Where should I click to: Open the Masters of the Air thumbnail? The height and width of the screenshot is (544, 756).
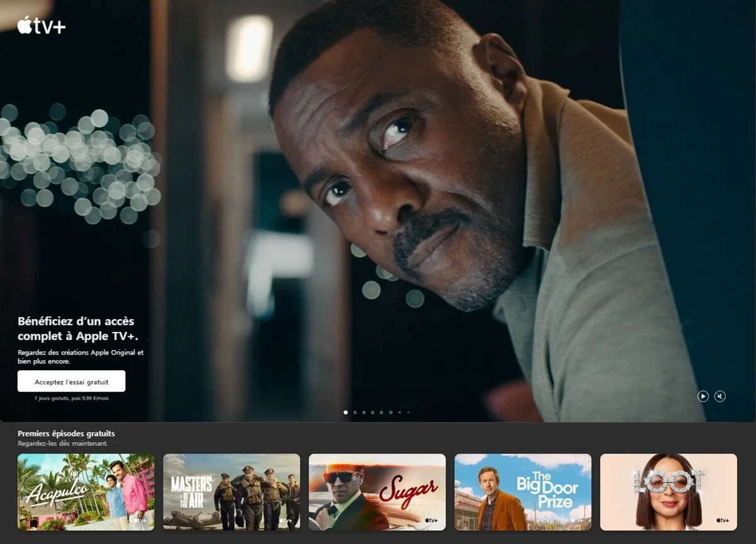[231, 492]
